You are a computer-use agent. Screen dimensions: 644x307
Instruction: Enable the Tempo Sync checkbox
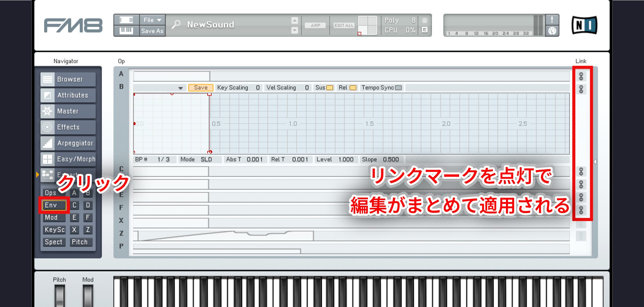pyautogui.click(x=398, y=88)
